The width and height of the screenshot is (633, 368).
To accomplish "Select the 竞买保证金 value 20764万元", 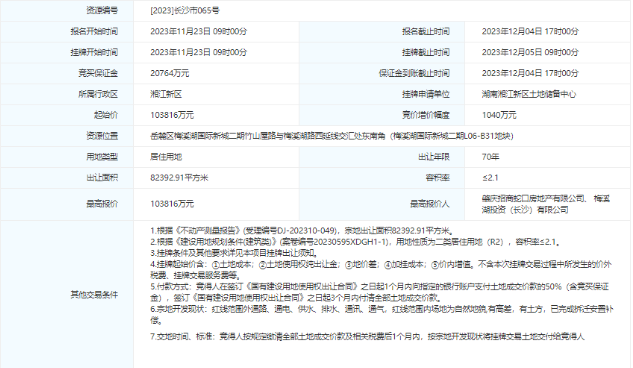I will coord(170,73).
